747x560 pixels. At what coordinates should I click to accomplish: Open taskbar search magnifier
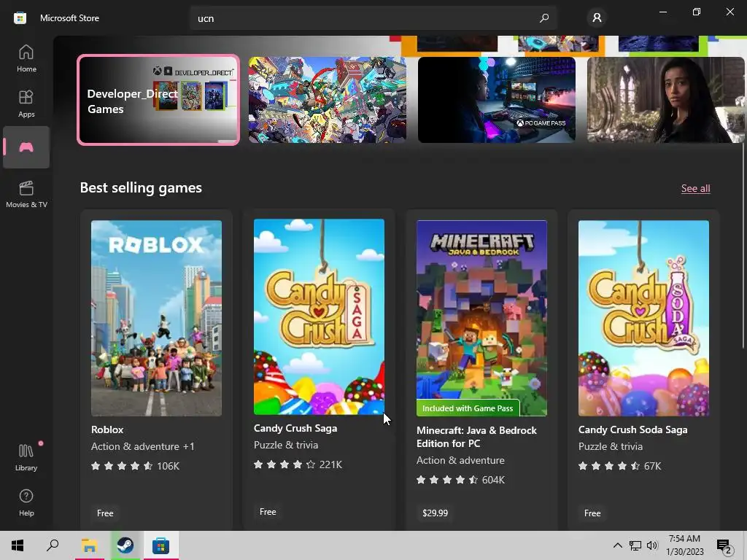click(53, 545)
